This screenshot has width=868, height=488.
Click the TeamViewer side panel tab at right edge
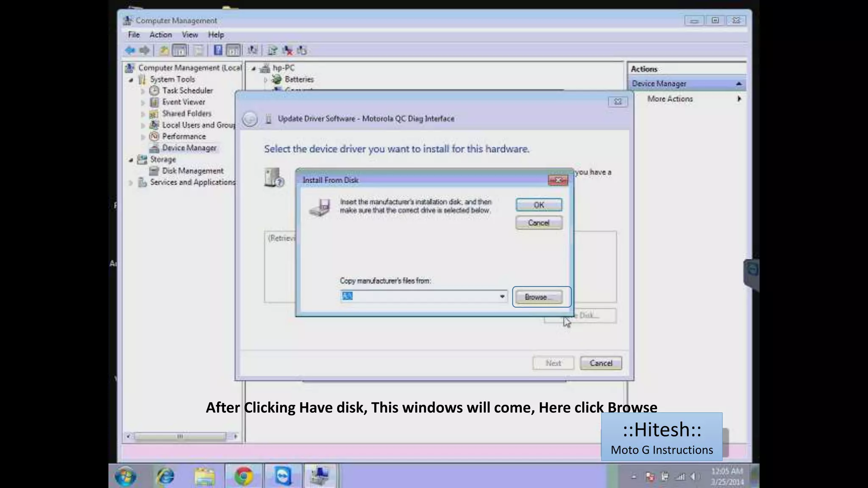(752, 274)
